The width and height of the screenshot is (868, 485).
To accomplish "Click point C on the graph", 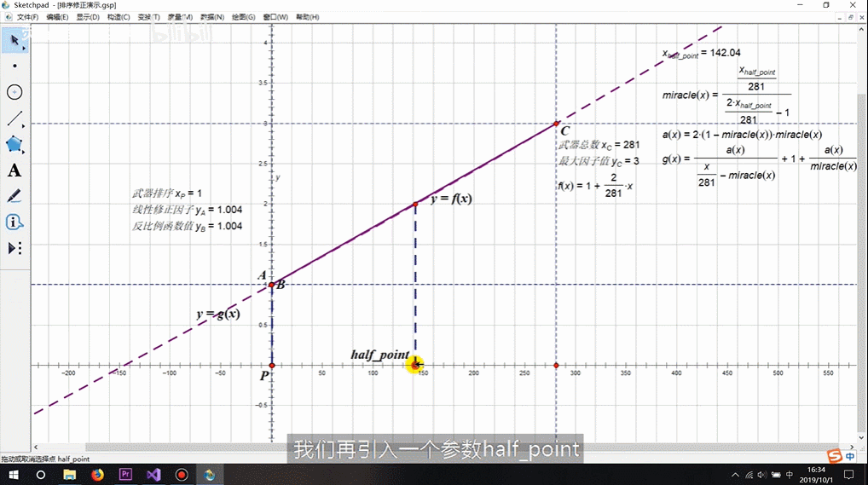I will pos(556,124).
